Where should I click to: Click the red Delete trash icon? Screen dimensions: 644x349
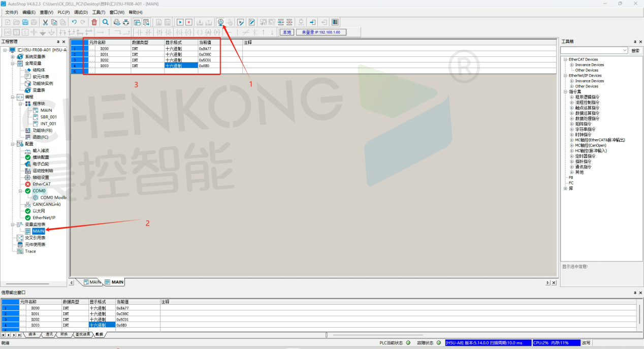tap(94, 22)
